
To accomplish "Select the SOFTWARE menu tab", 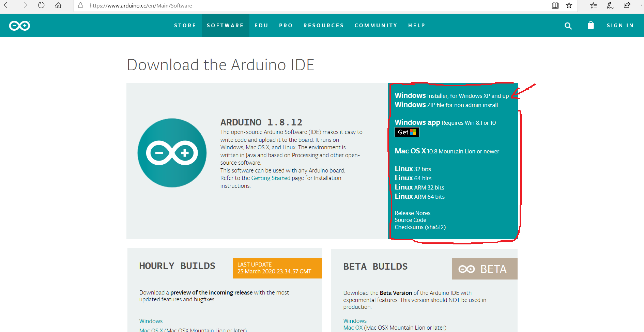I will 225,26.
